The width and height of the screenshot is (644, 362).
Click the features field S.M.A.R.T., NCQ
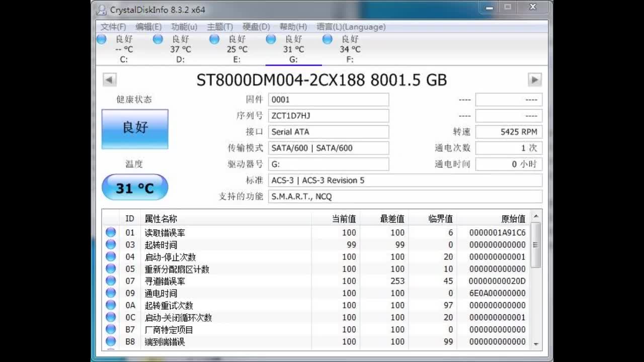pos(406,196)
